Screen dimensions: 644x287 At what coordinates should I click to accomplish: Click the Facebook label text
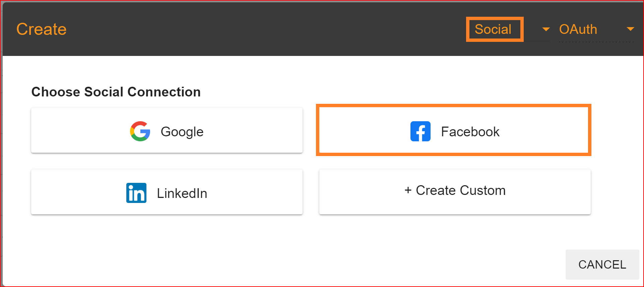pos(470,132)
